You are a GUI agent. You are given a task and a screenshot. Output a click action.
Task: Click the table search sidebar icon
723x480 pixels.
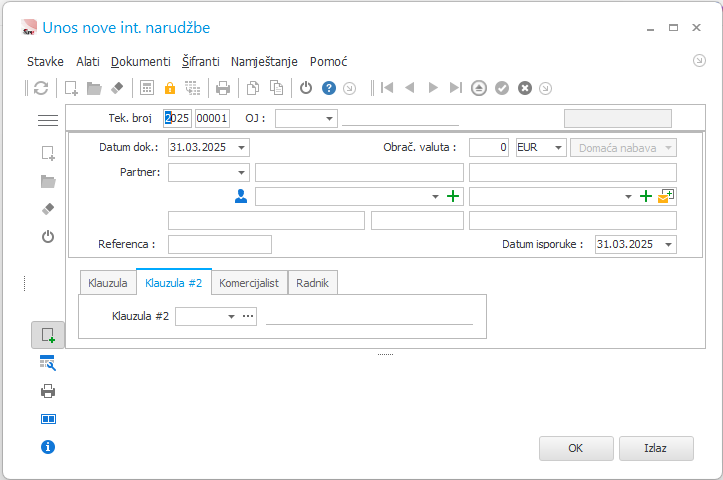(x=48, y=363)
